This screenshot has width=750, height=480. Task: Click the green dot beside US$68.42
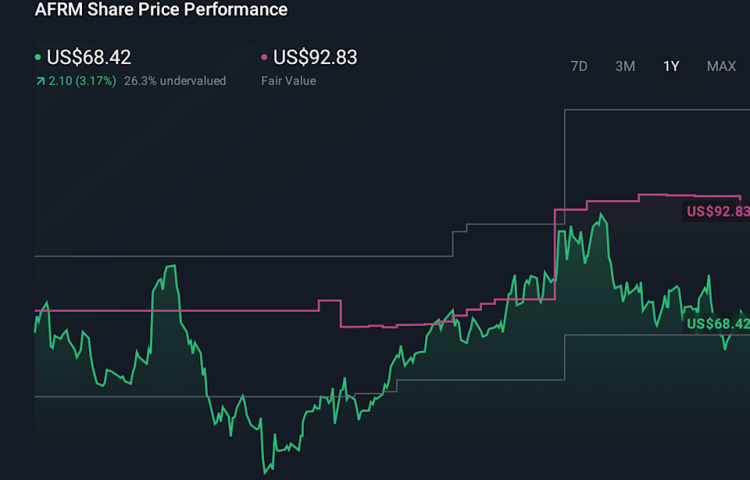coord(38,58)
